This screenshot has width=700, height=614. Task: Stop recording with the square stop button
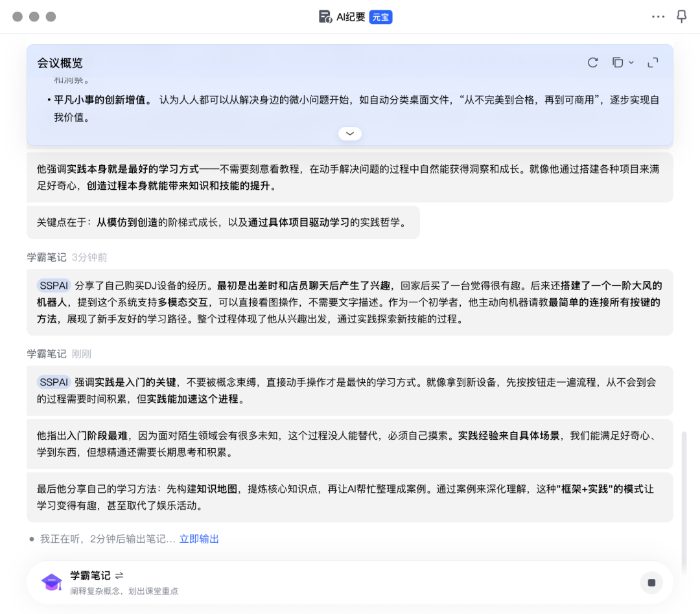tap(651, 583)
